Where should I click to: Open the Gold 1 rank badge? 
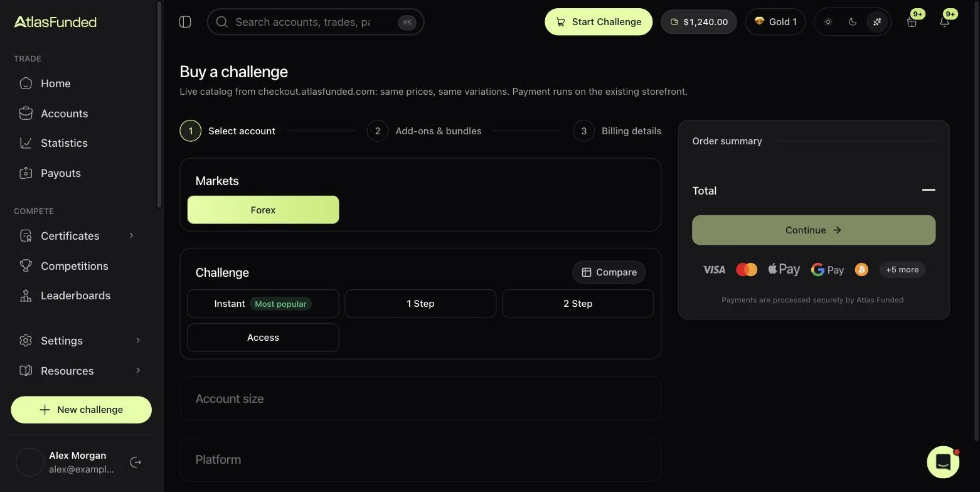775,22
